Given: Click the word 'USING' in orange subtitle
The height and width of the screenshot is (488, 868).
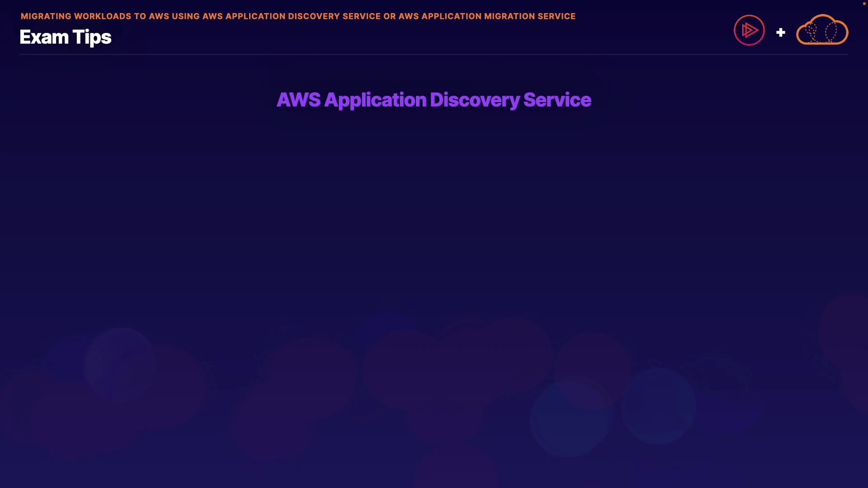Looking at the screenshot, I should tap(185, 16).
